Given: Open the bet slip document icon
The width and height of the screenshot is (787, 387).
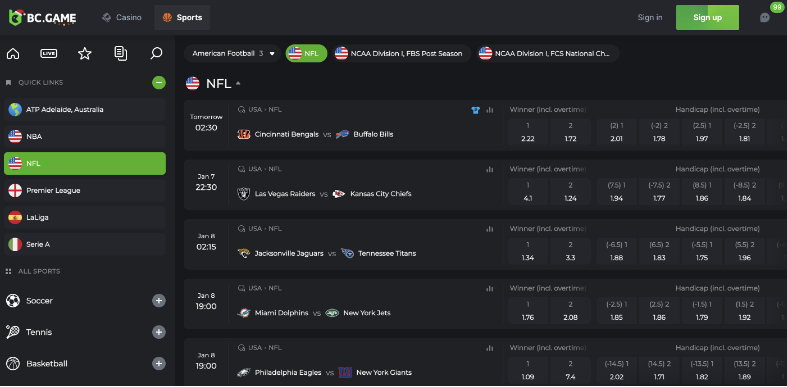Looking at the screenshot, I should coord(120,53).
